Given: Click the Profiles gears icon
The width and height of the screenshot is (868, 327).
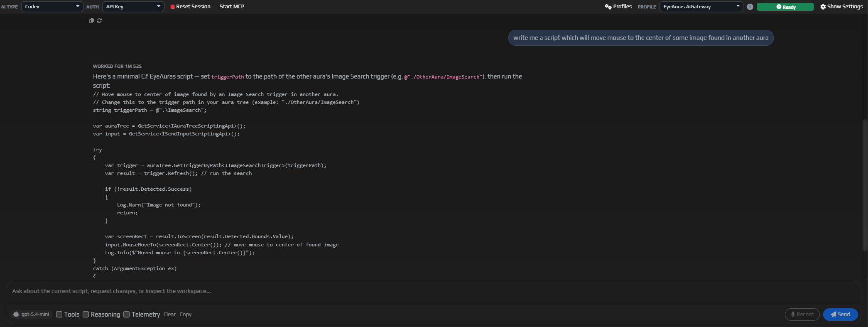Looking at the screenshot, I should [608, 7].
